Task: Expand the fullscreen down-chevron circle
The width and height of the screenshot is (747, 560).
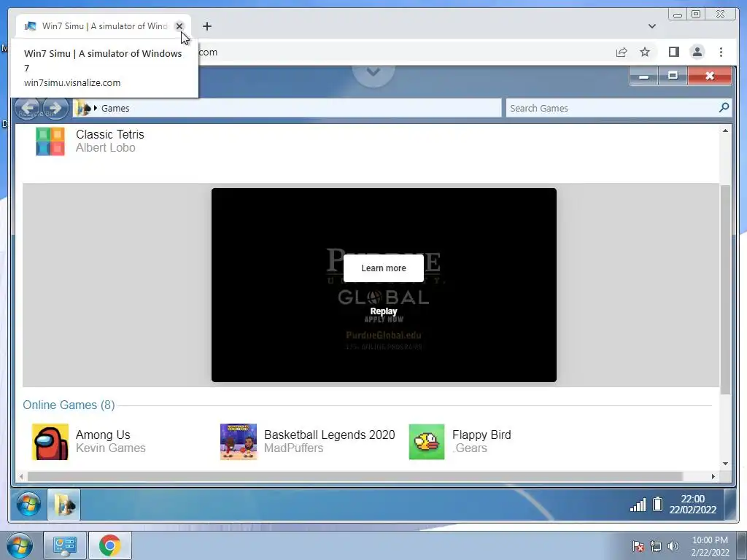Action: click(x=373, y=72)
